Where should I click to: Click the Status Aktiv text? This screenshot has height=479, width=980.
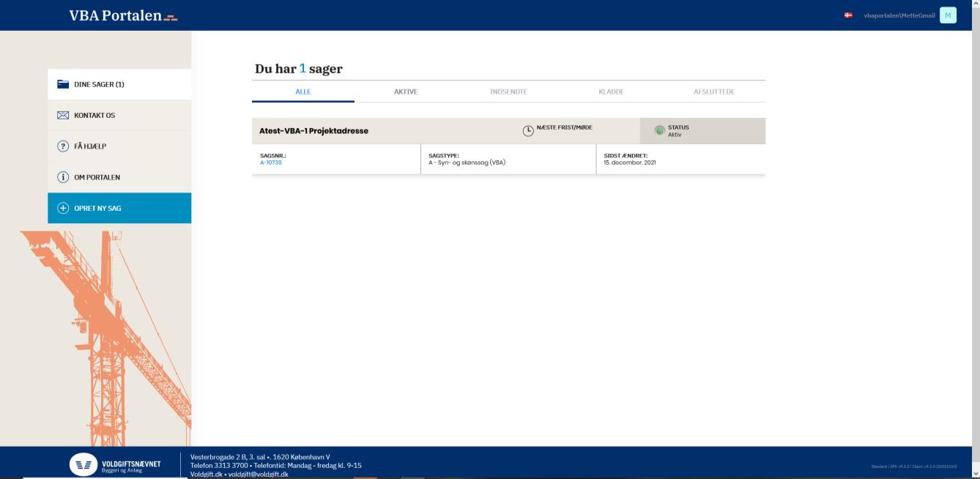click(678, 131)
